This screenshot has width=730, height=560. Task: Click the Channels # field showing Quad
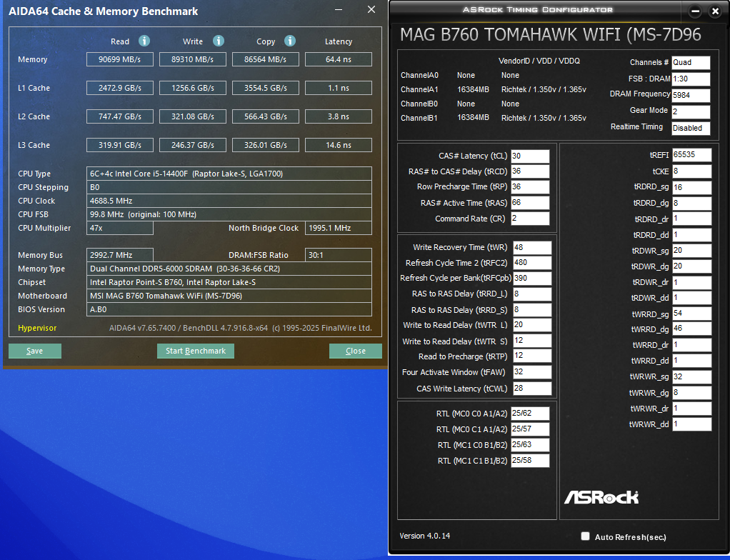691,62
